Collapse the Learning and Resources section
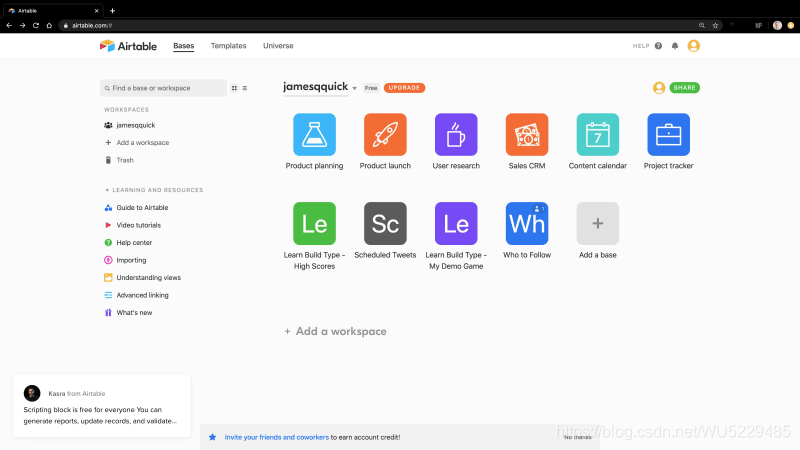800x450 pixels. tap(107, 190)
